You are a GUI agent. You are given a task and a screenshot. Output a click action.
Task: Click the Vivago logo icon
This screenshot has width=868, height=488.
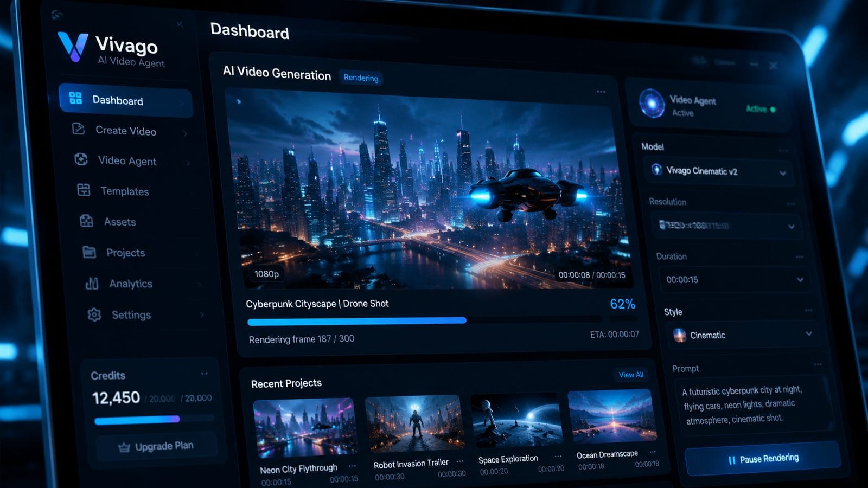pyautogui.click(x=73, y=47)
